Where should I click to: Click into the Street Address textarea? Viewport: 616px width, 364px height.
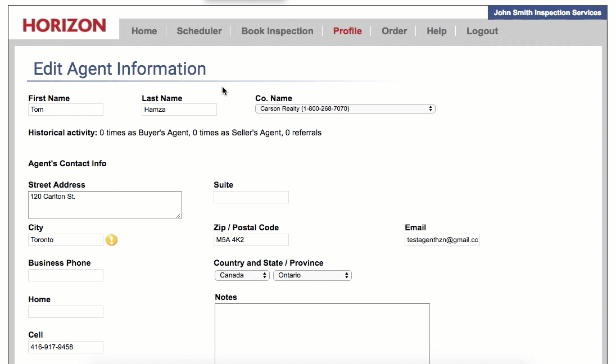tap(105, 205)
